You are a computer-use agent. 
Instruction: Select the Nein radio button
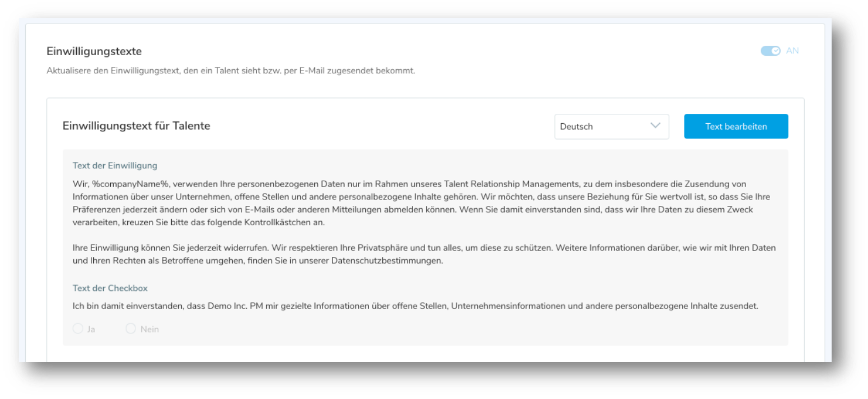point(131,329)
